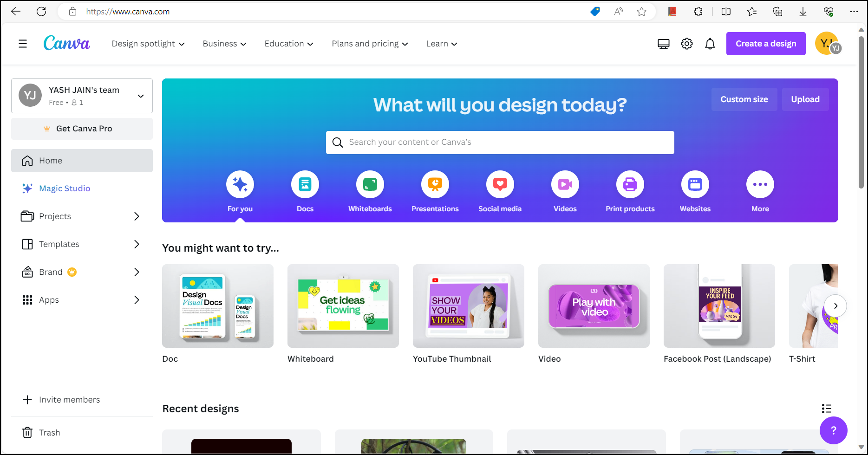Click the Create a design button
The height and width of the screenshot is (455, 868).
765,43
